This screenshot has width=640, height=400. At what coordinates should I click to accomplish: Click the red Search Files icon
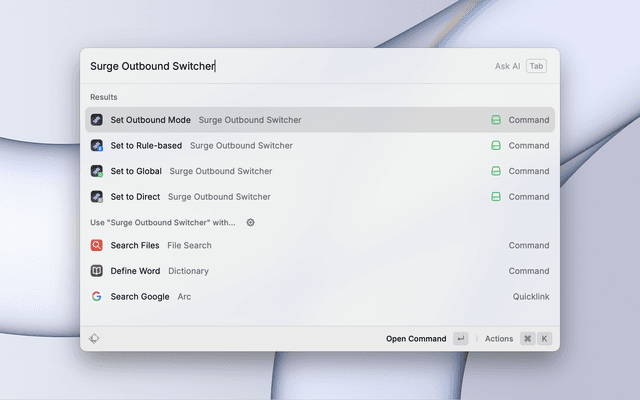[97, 245]
